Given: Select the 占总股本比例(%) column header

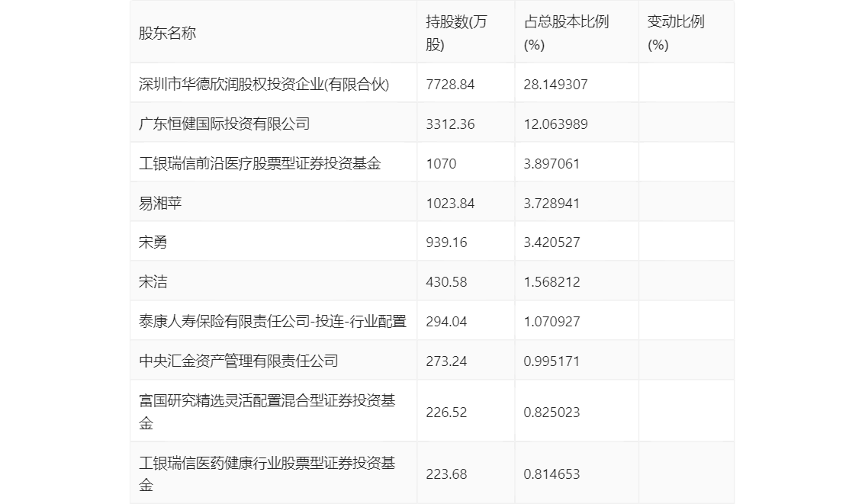Looking at the screenshot, I should pyautogui.click(x=566, y=33).
